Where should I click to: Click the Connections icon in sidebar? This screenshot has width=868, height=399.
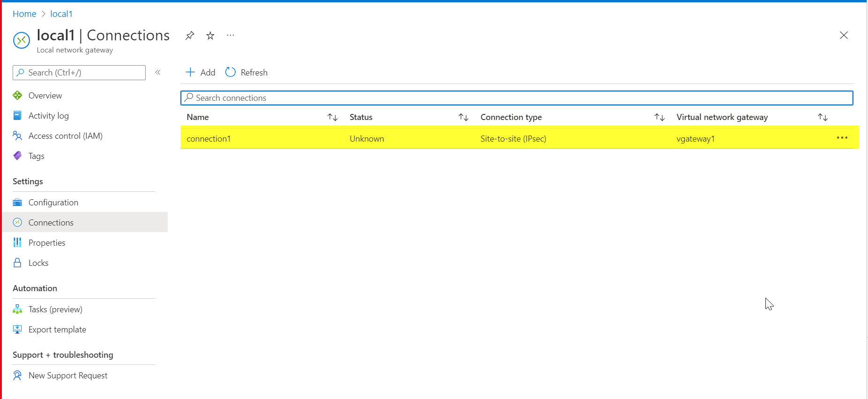point(17,222)
